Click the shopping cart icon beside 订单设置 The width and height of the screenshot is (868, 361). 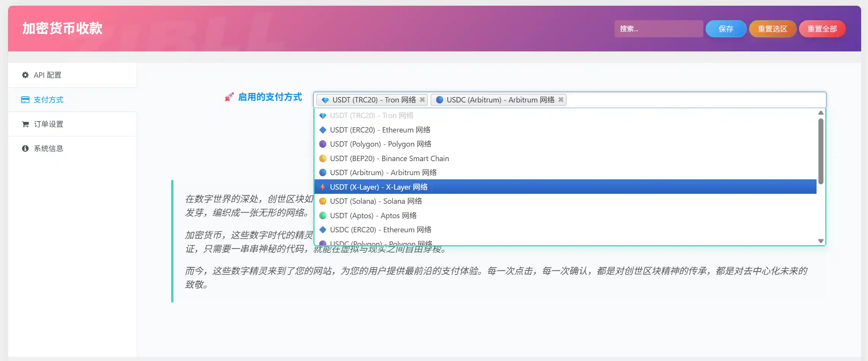pos(25,124)
